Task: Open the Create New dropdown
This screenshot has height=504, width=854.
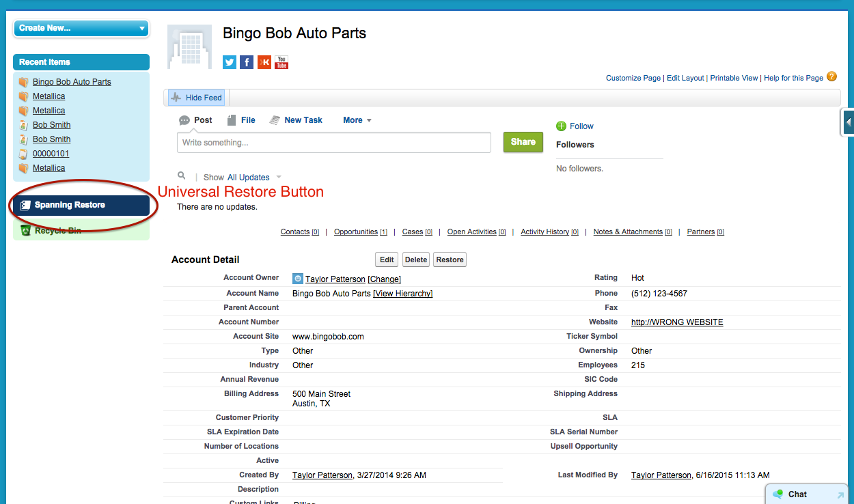Action: point(81,28)
